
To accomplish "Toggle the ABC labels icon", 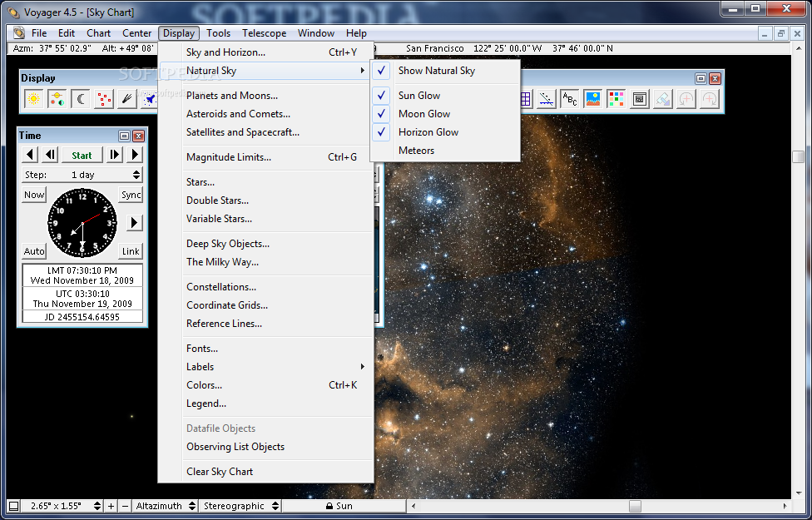I will (x=570, y=98).
